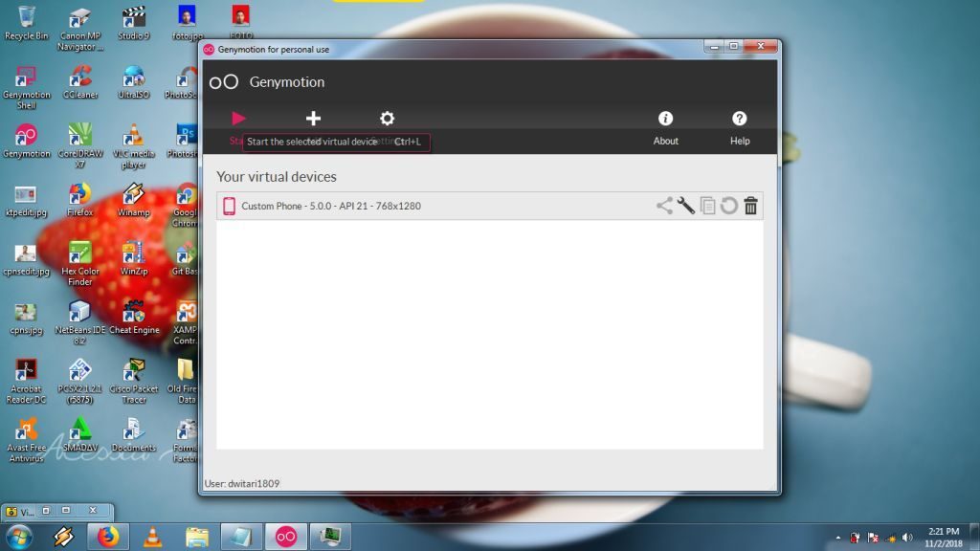The height and width of the screenshot is (551, 980).
Task: Switch to Genymotion taskbar button
Action: [286, 537]
